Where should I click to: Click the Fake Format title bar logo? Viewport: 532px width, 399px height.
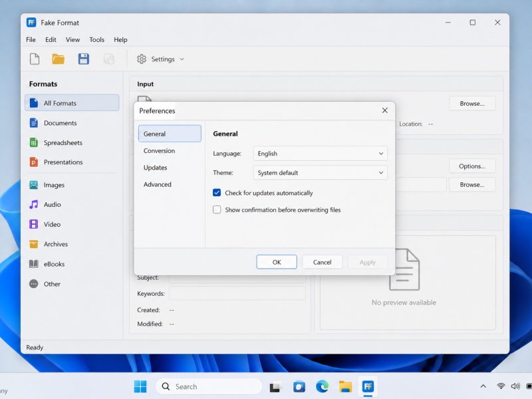[31, 23]
